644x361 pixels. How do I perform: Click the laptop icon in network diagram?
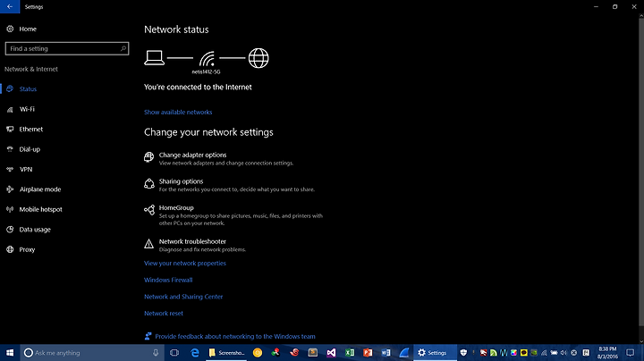tap(155, 58)
